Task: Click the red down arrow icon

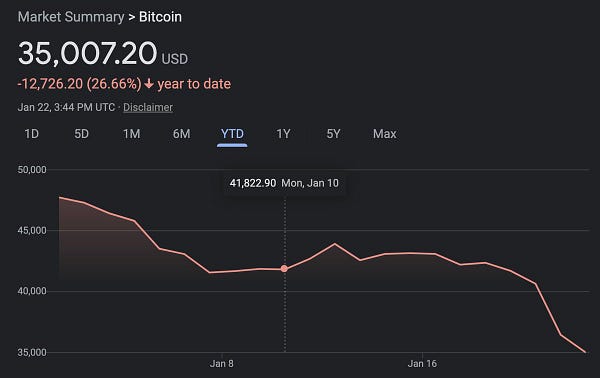Action: coord(149,84)
